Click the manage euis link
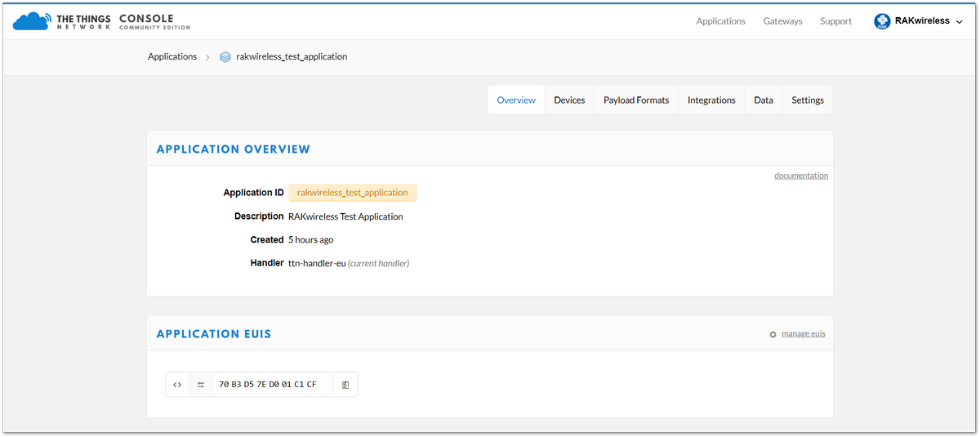 tap(804, 333)
